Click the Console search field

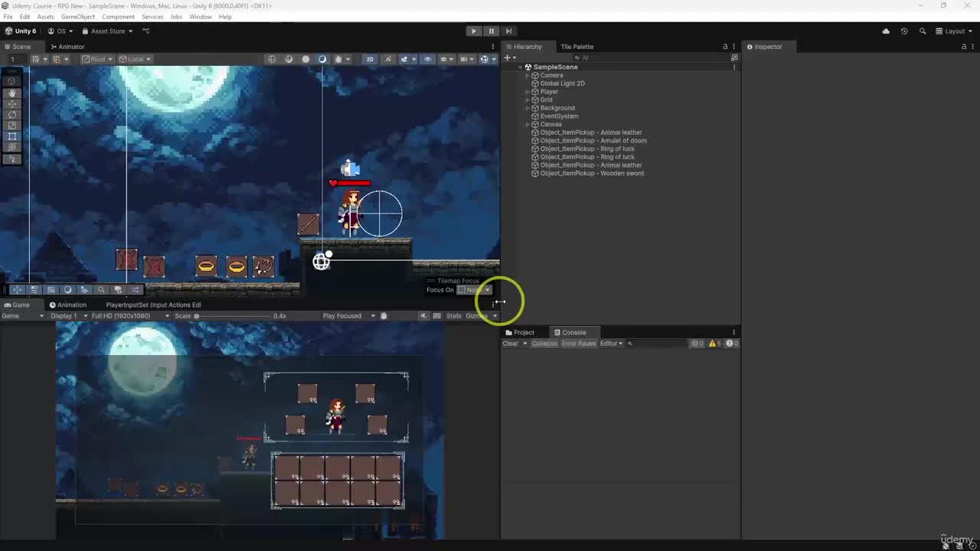point(657,344)
